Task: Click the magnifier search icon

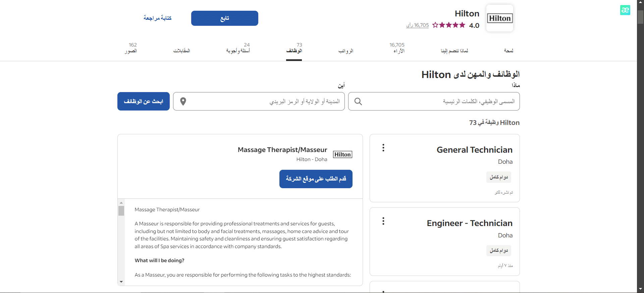Action: coord(358,101)
